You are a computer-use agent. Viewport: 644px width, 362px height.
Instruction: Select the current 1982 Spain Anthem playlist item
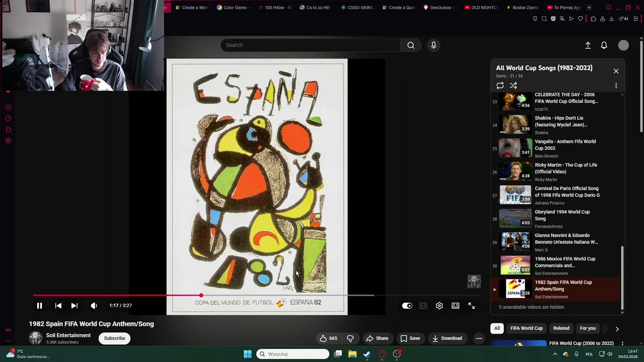[555, 289]
